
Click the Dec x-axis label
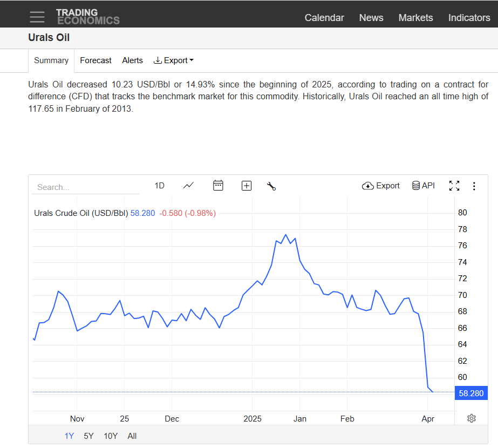172,419
